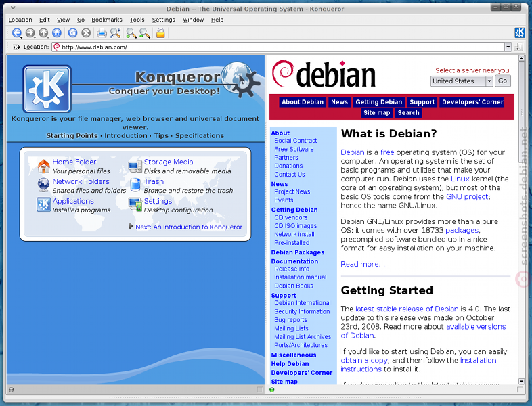This screenshot has height=406, width=532.
Task: Go back with the Back arrow button
Action: tap(17, 33)
